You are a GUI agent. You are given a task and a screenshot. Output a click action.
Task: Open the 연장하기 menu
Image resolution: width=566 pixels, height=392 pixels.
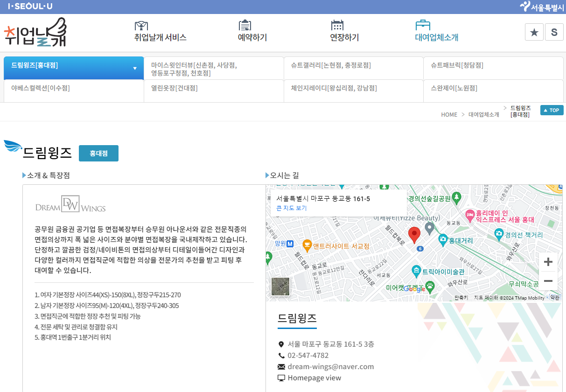click(344, 31)
